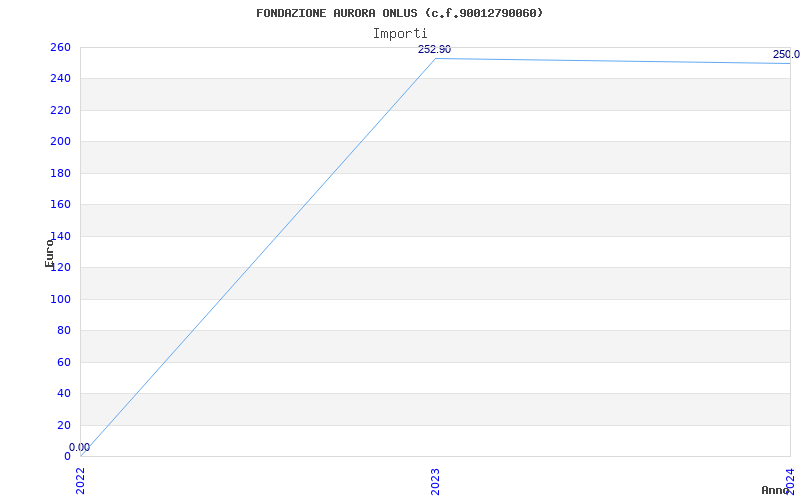The image size is (800, 500).
Task: Click the 2023 peak point on line
Action: [x=435, y=58]
